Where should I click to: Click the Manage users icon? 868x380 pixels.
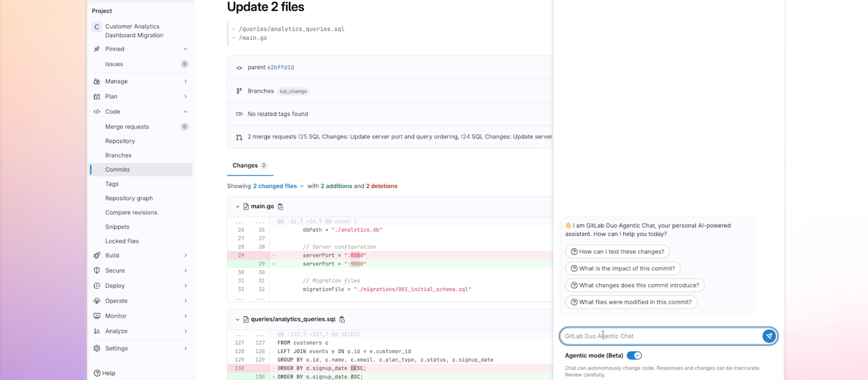pyautogui.click(x=97, y=81)
